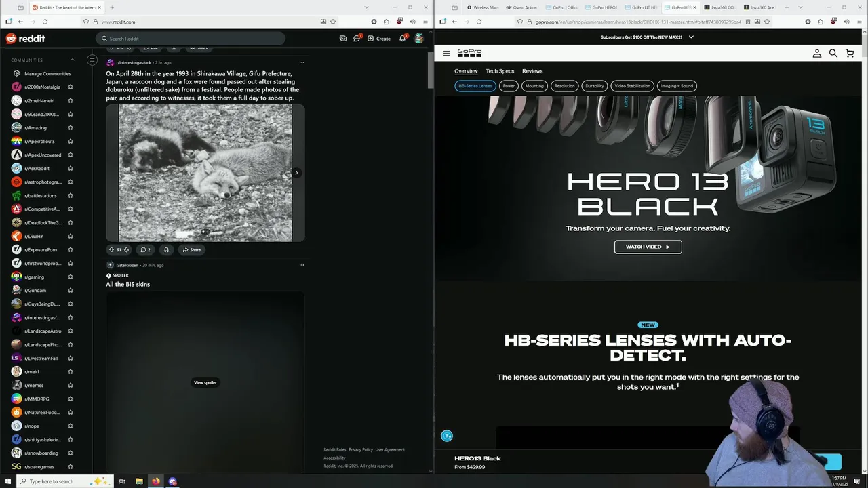Collapse the Reddit sidebar navigation button
868x488 pixels.
[x=92, y=60]
